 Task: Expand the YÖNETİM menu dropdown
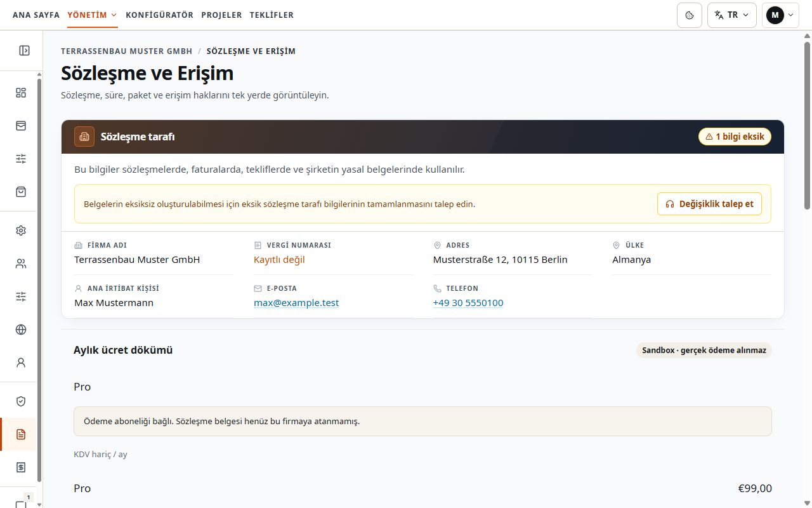(92, 15)
